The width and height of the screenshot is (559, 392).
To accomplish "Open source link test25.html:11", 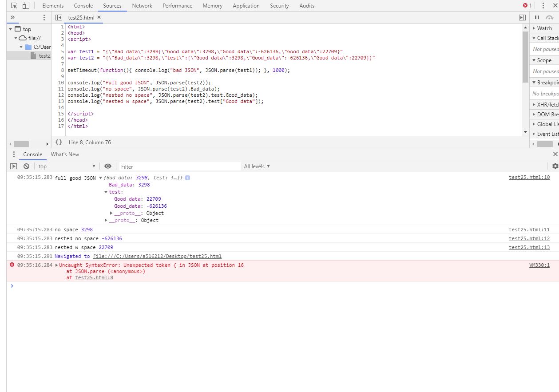I will tap(529, 230).
